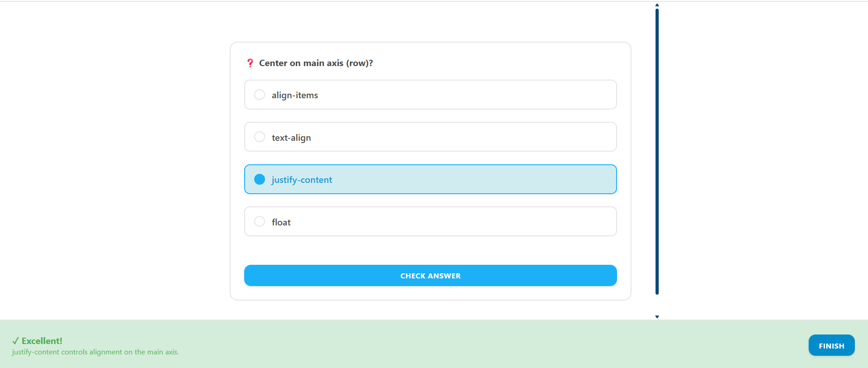This screenshot has width=868, height=368.
Task: Click the scrollbar up arrow
Action: pos(657,5)
